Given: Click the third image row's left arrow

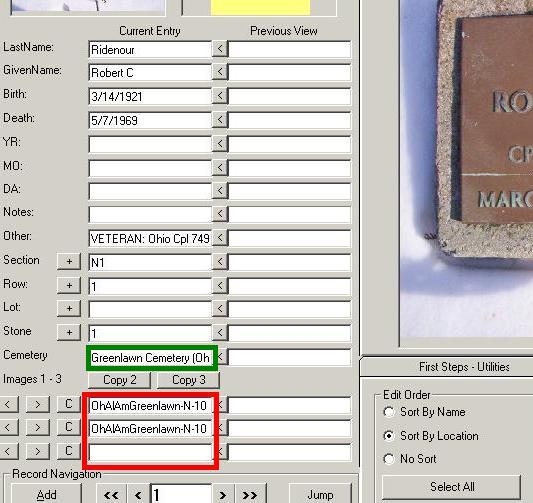Looking at the screenshot, I should 8,451.
